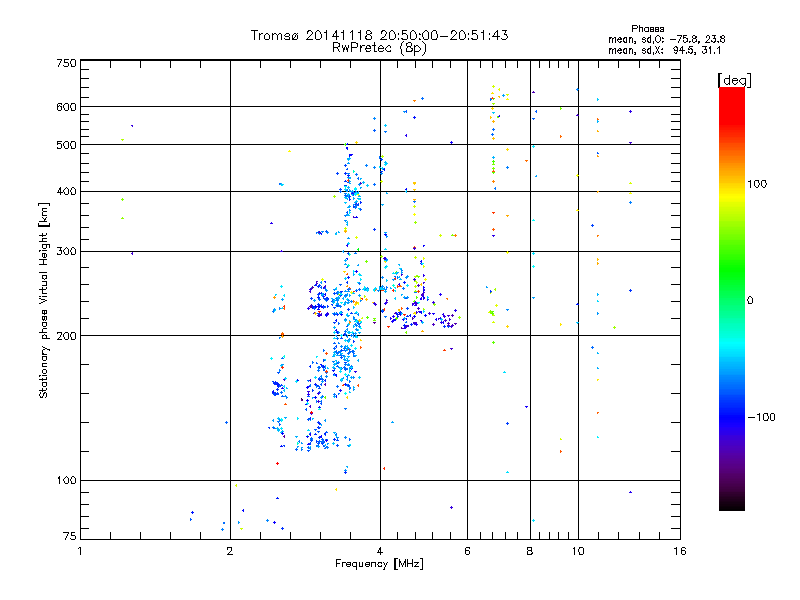Click the x-axis tick label "16"

[680, 551]
